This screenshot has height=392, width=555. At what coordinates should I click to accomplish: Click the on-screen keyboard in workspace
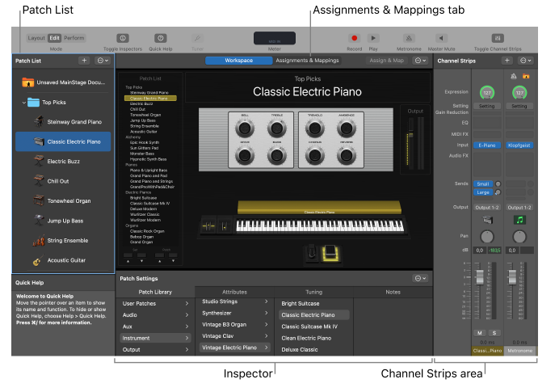click(x=320, y=226)
